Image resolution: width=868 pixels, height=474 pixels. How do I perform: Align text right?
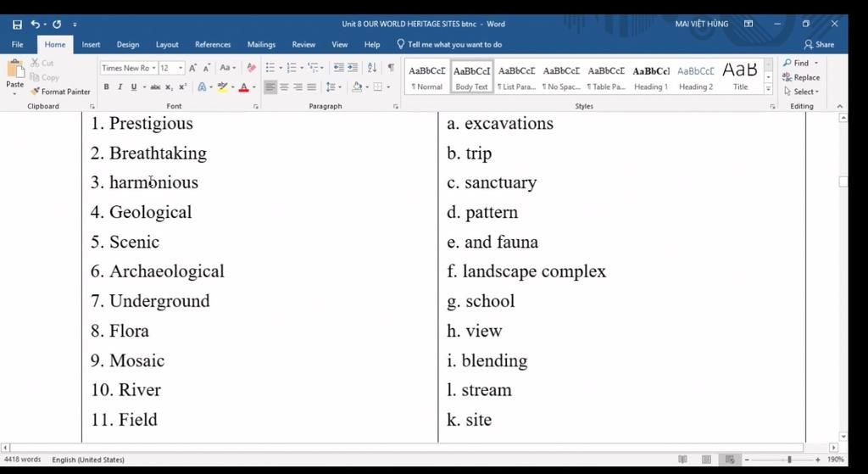coord(298,87)
